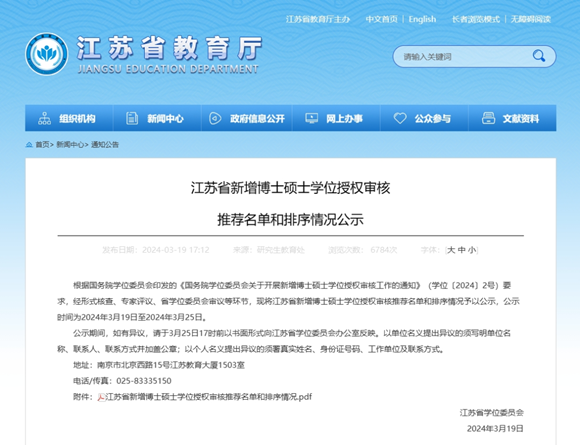Click the 浏览次数 6784次 text

coord(362,250)
